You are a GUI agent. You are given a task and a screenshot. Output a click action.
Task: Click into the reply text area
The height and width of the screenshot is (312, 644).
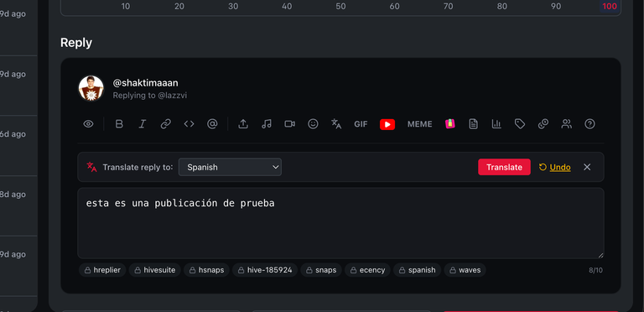click(x=340, y=223)
